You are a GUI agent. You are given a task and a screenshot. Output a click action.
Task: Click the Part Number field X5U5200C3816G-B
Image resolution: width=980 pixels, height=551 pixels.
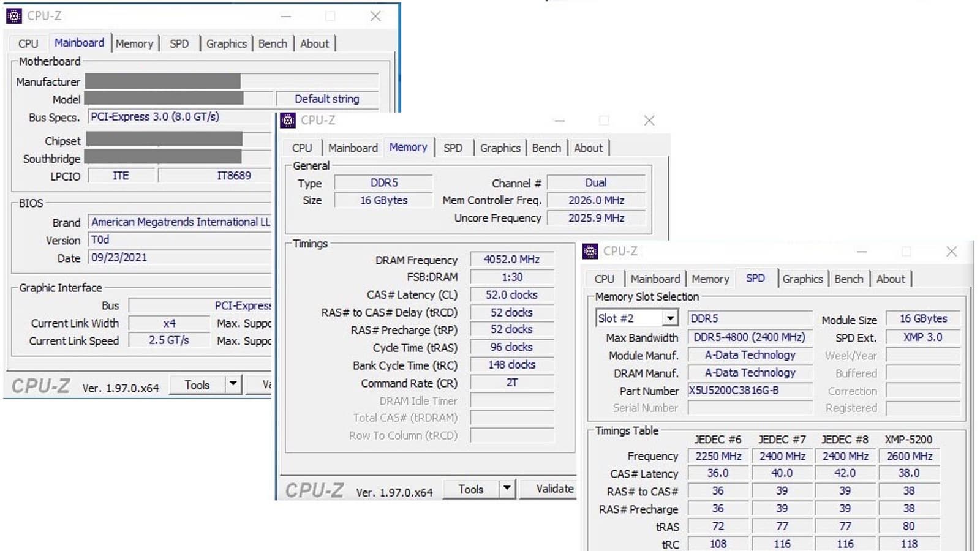click(750, 391)
